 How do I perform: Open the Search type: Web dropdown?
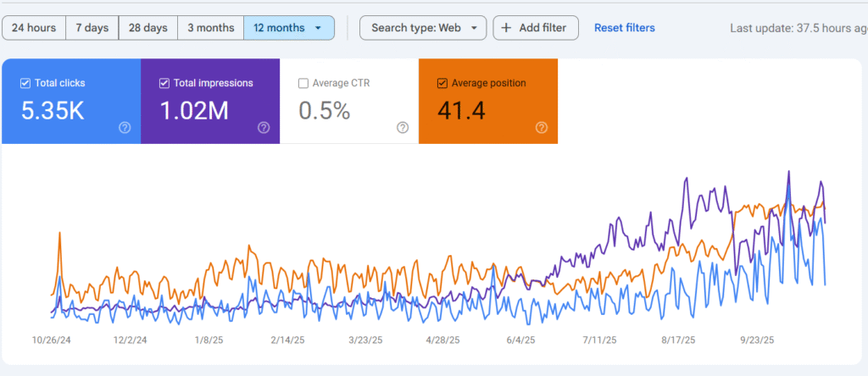coord(423,28)
